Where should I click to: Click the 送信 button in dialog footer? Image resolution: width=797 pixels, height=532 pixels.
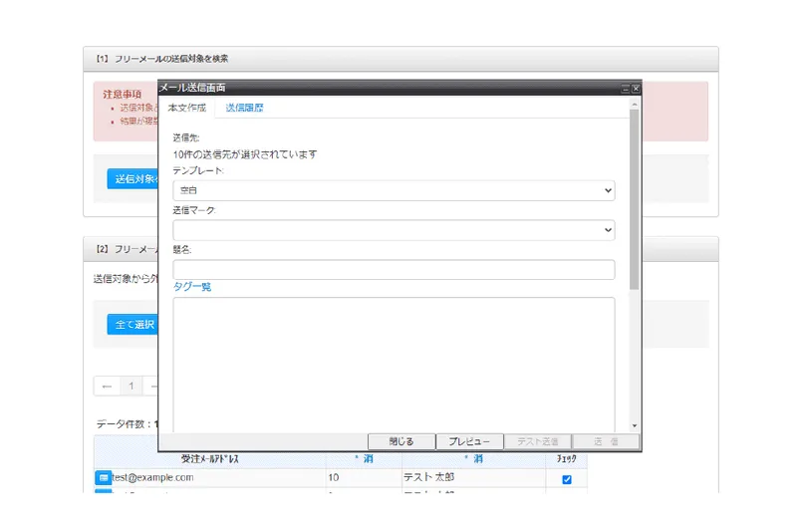[x=606, y=441]
